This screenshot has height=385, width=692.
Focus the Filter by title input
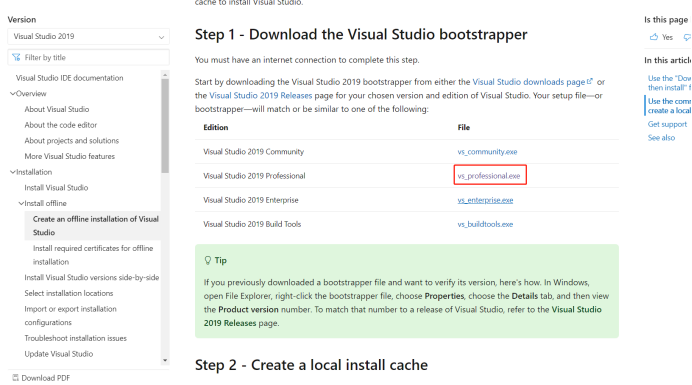tap(88, 57)
